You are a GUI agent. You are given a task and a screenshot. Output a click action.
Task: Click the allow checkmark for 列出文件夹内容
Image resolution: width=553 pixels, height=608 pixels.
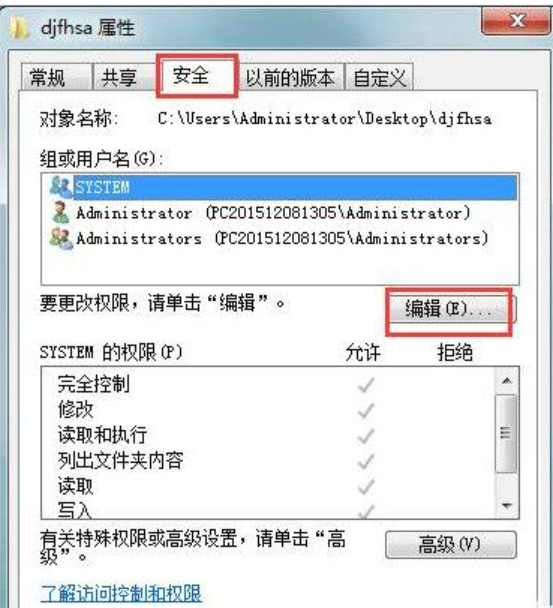tap(366, 461)
